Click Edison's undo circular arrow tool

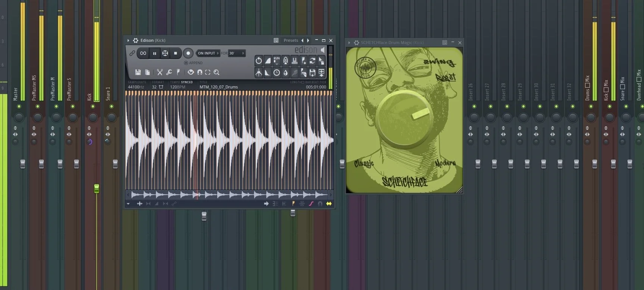[259, 60]
